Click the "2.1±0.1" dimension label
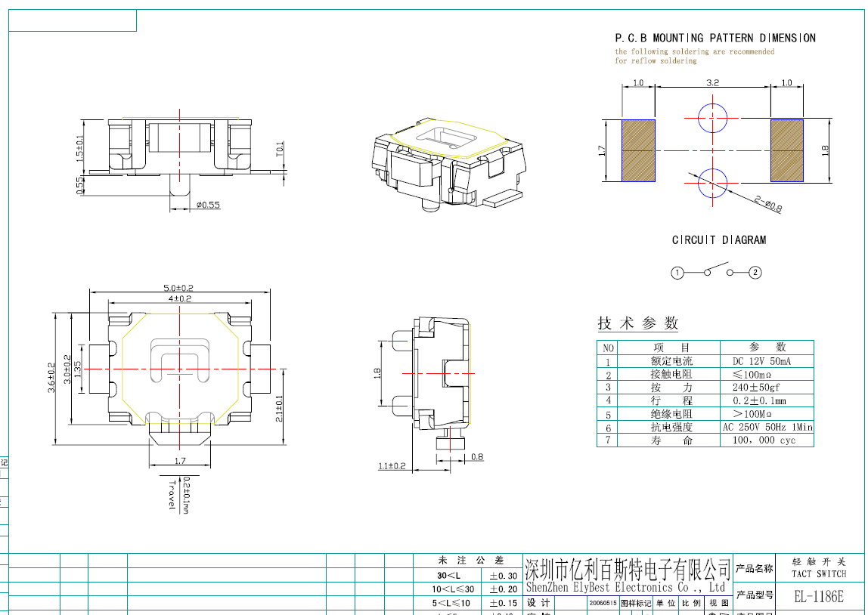868x615 pixels. point(279,408)
